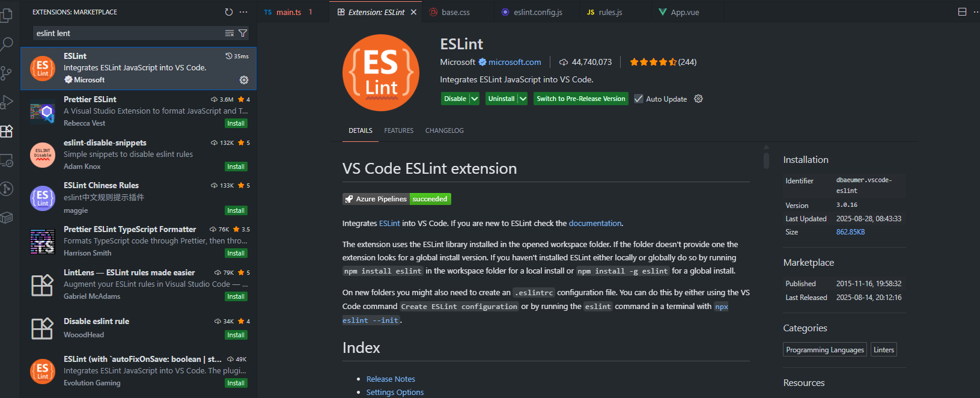Click the Programming Languages category
This screenshot has width=980, height=398.
pos(825,350)
